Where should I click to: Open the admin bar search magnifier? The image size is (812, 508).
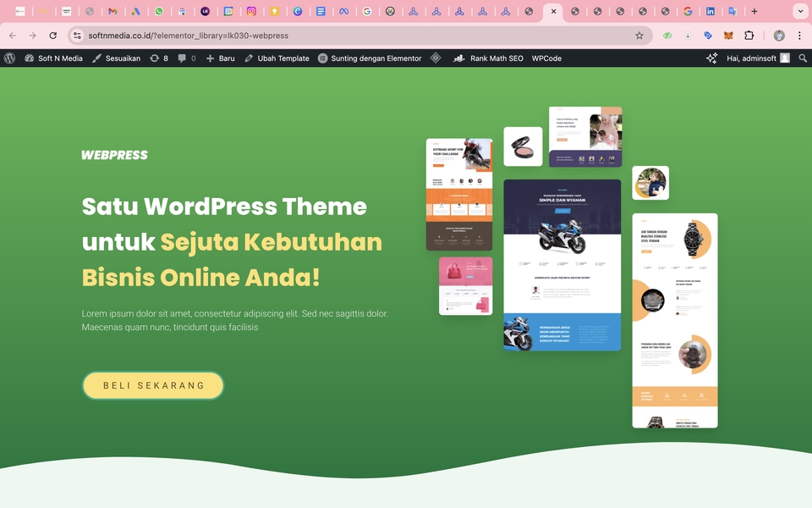point(803,58)
